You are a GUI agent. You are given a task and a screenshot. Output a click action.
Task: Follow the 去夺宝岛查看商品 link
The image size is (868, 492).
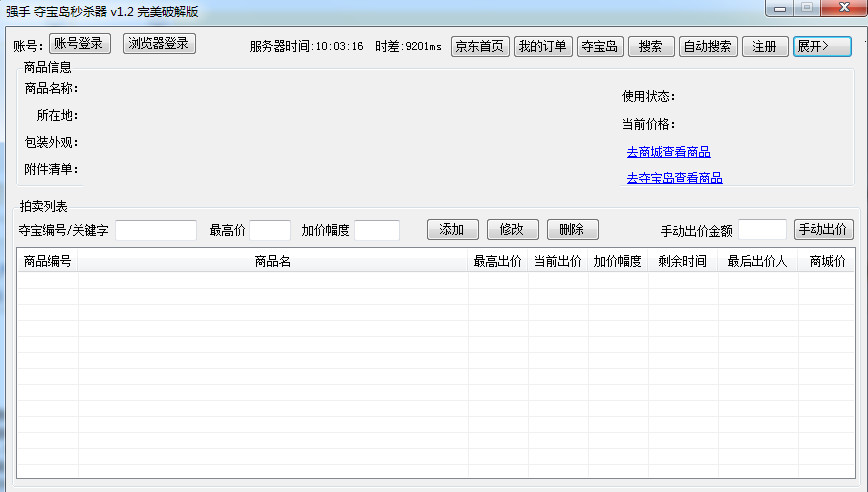[674, 178]
